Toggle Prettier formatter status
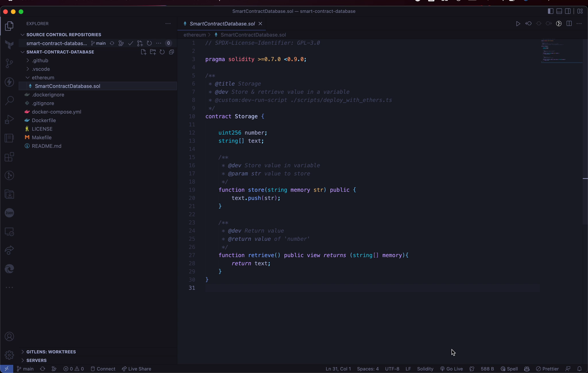 547,369
